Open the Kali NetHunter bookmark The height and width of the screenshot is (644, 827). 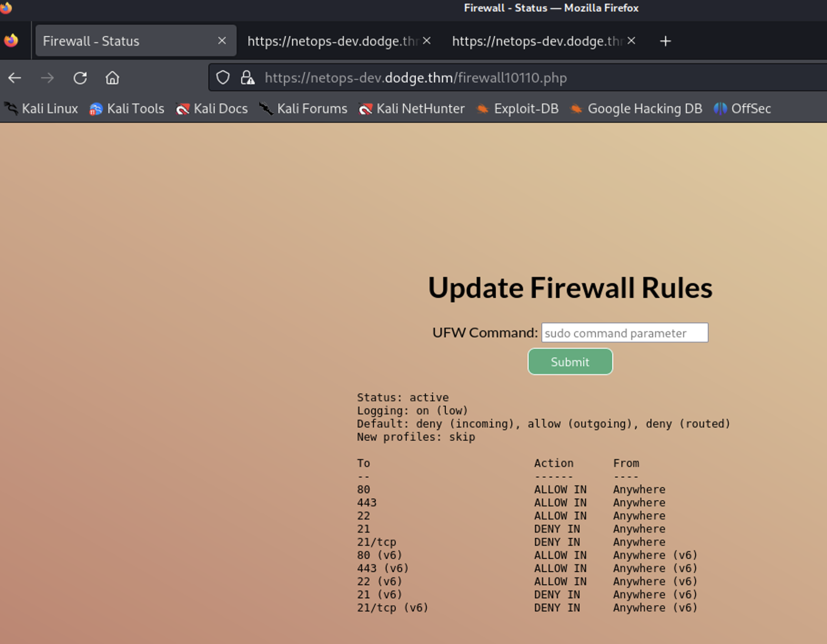[412, 109]
